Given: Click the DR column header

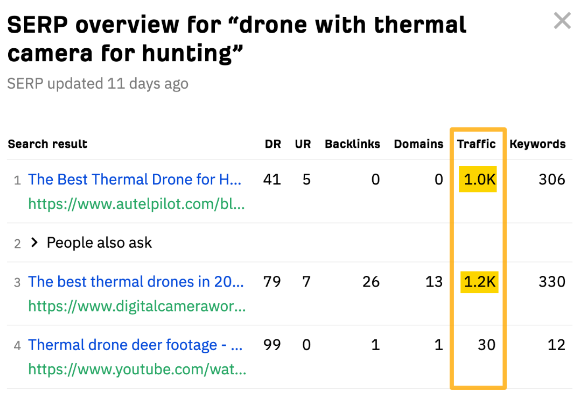Looking at the screenshot, I should (273, 144).
